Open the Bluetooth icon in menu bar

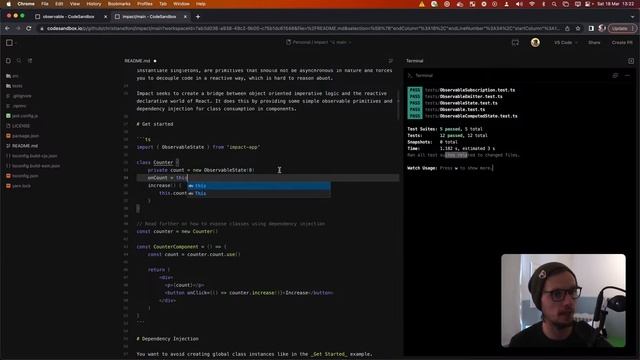(543, 4)
